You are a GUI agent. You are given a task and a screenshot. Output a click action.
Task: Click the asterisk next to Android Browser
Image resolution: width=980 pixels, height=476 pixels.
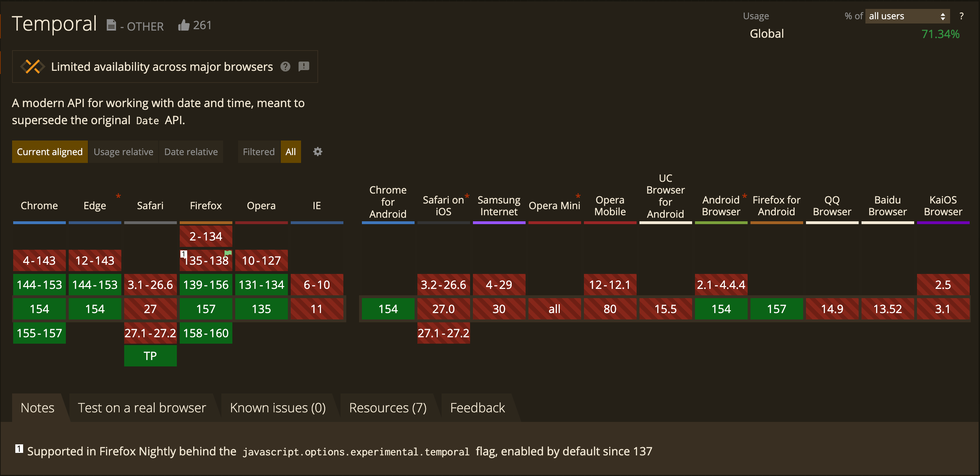(744, 196)
